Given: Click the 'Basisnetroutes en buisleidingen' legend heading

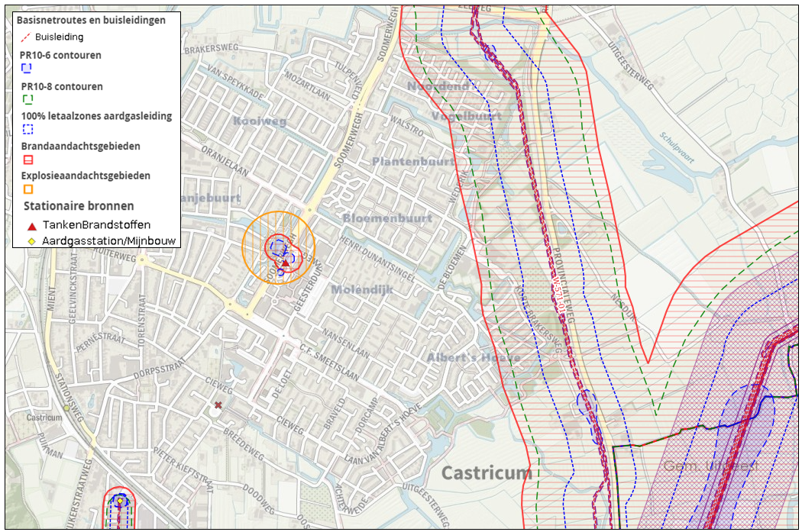Looking at the screenshot, I should (91, 21).
